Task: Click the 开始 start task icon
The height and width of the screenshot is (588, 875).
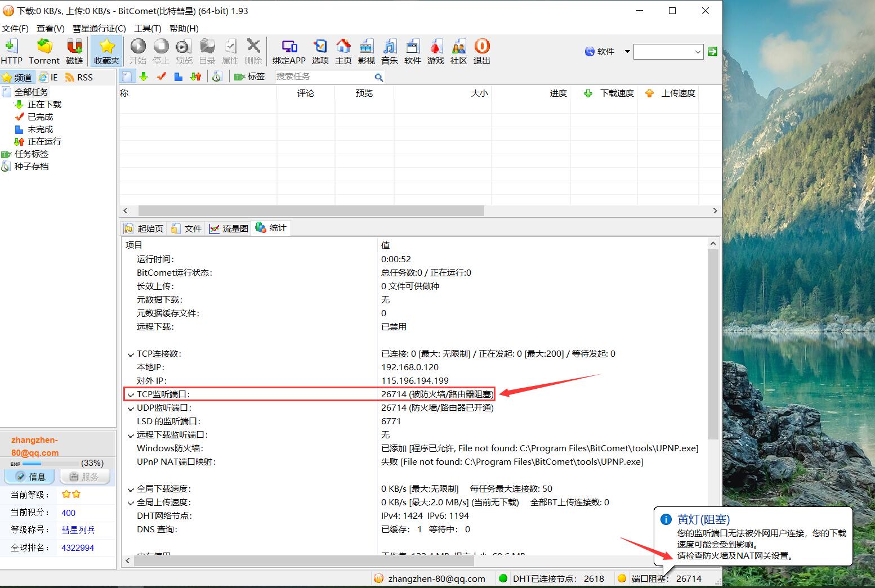Action: 138,52
